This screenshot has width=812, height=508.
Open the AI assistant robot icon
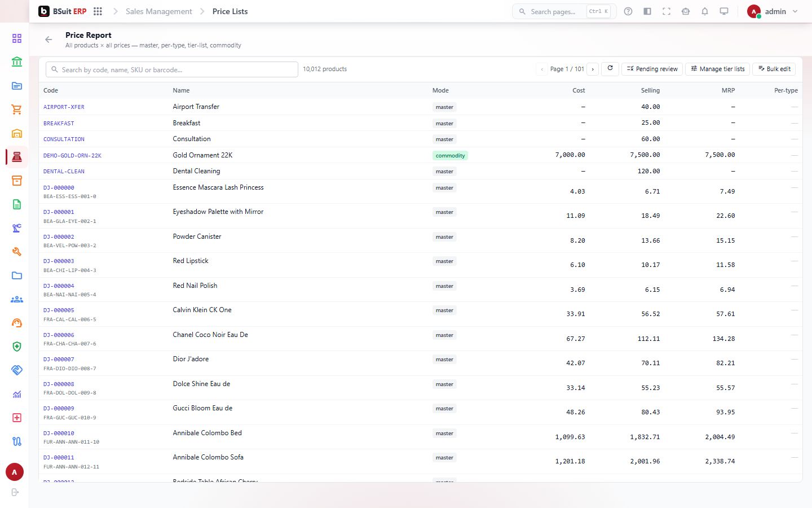coord(686,11)
